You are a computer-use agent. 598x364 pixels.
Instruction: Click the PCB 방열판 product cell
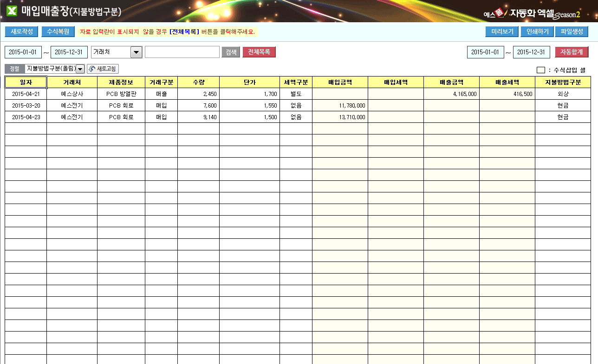[x=121, y=94]
